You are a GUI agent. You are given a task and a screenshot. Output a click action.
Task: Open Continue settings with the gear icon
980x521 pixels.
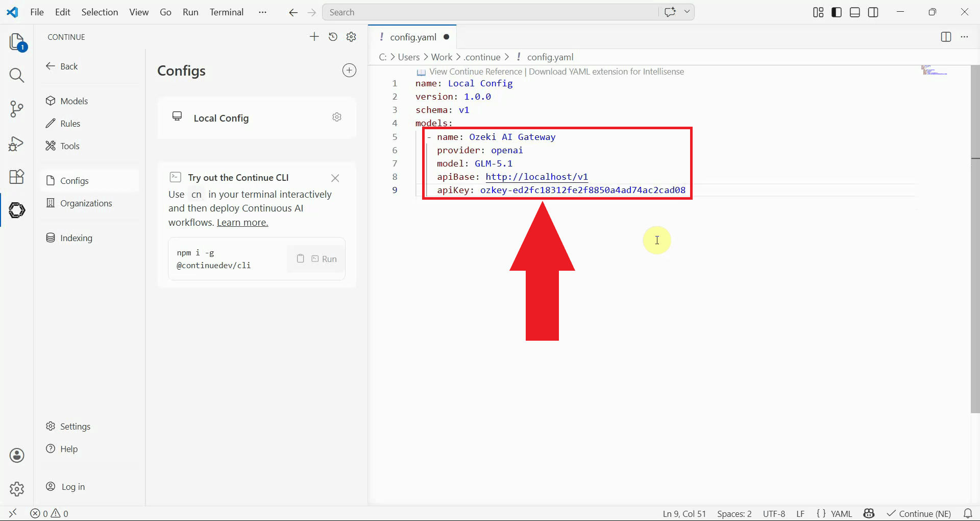[x=351, y=37]
